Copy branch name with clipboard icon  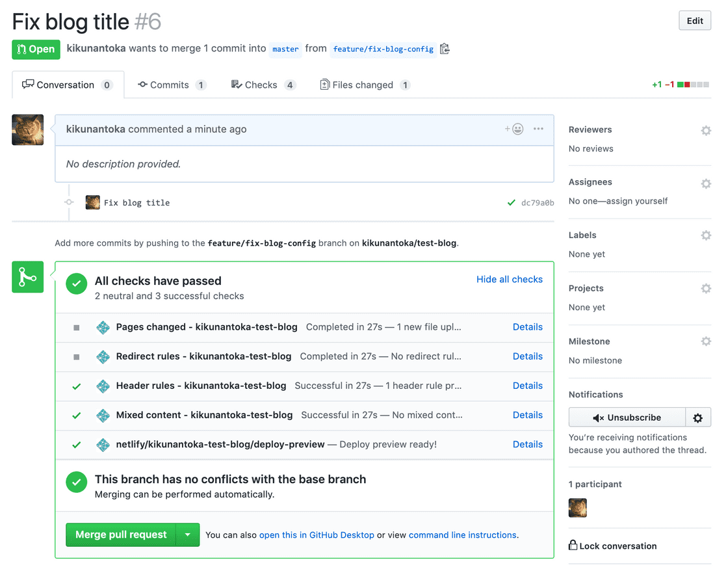point(445,49)
